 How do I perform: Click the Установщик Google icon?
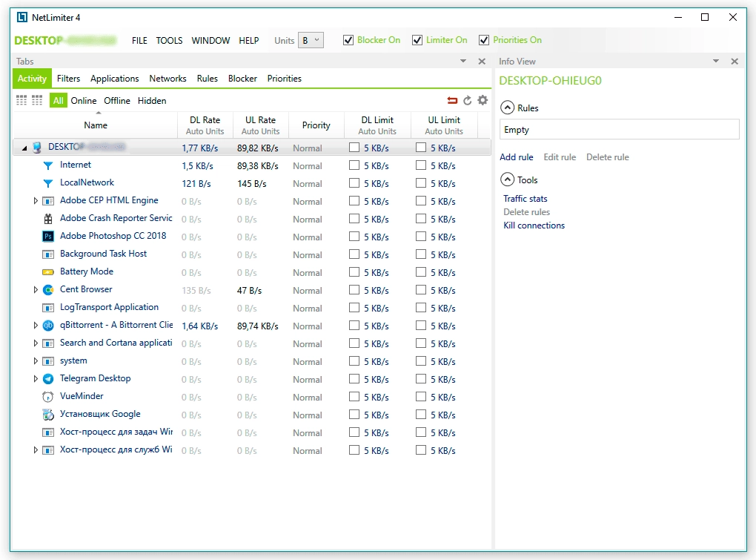point(47,415)
